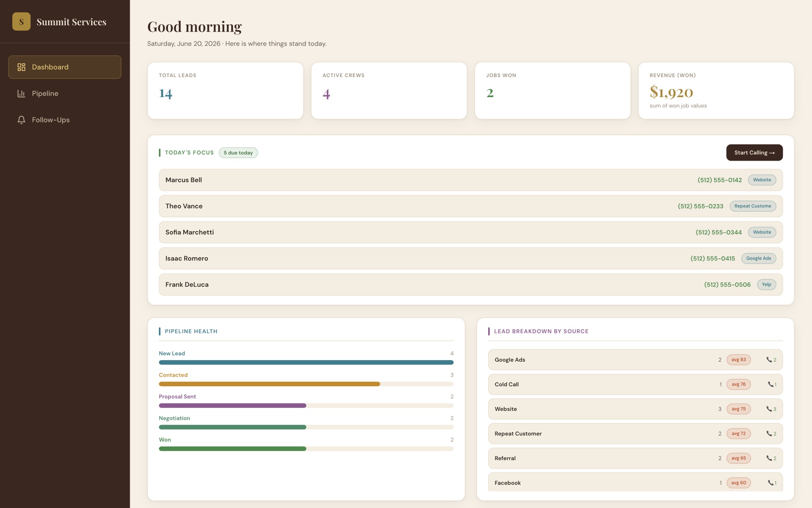Click the Website tag on Marcus Bell row
Screen dimensions: 812x508
[762, 180]
